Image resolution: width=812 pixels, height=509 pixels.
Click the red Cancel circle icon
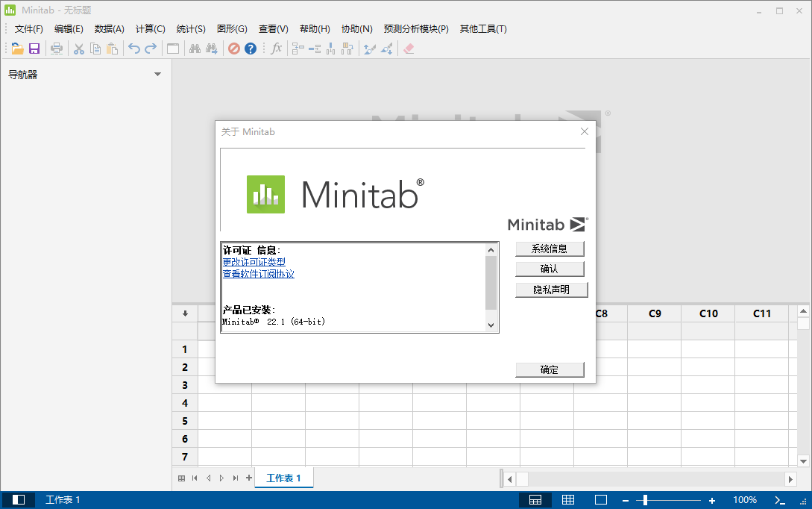coord(234,49)
